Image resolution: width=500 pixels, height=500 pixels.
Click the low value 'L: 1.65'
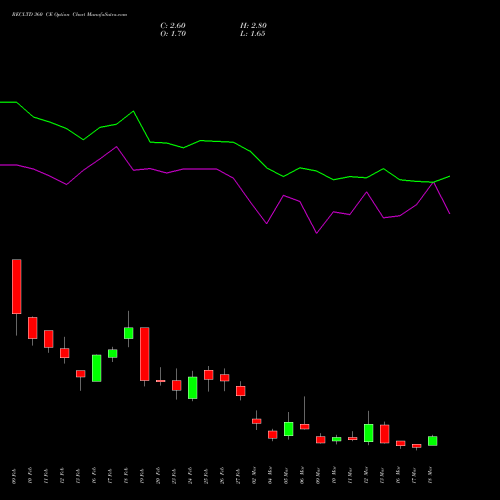tap(253, 34)
